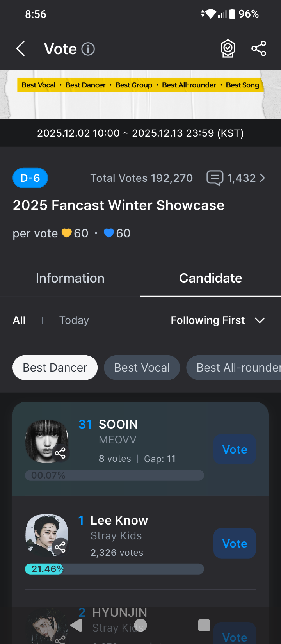Switch to the Candidate tab
This screenshot has height=644, width=281.
(x=211, y=278)
